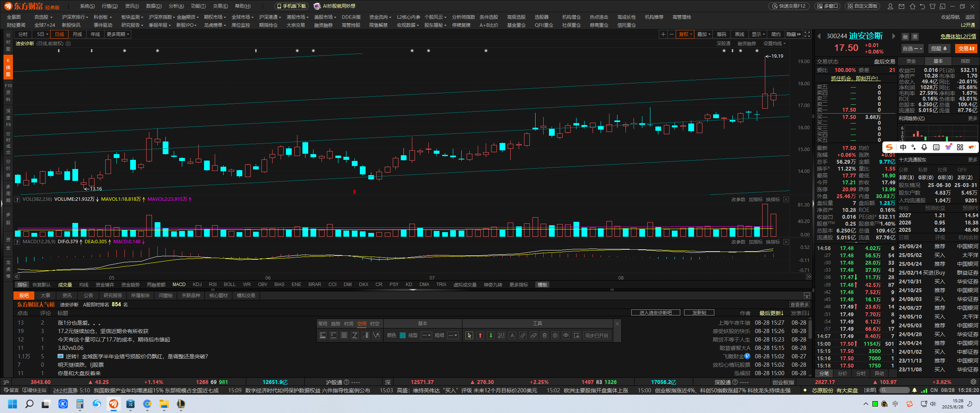980x413 pixels.
Task: Select the eraser tool in drawing toolbar
Action: [x=534, y=335]
